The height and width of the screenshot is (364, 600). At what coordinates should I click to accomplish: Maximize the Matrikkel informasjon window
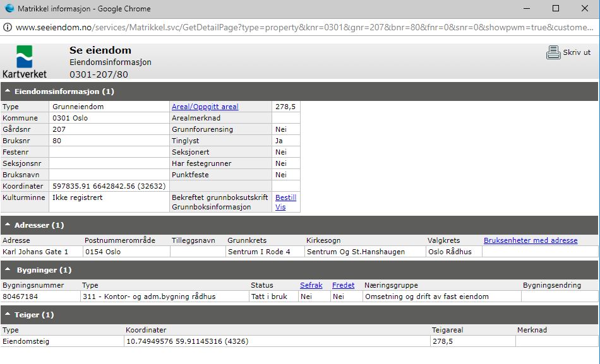click(x=556, y=9)
